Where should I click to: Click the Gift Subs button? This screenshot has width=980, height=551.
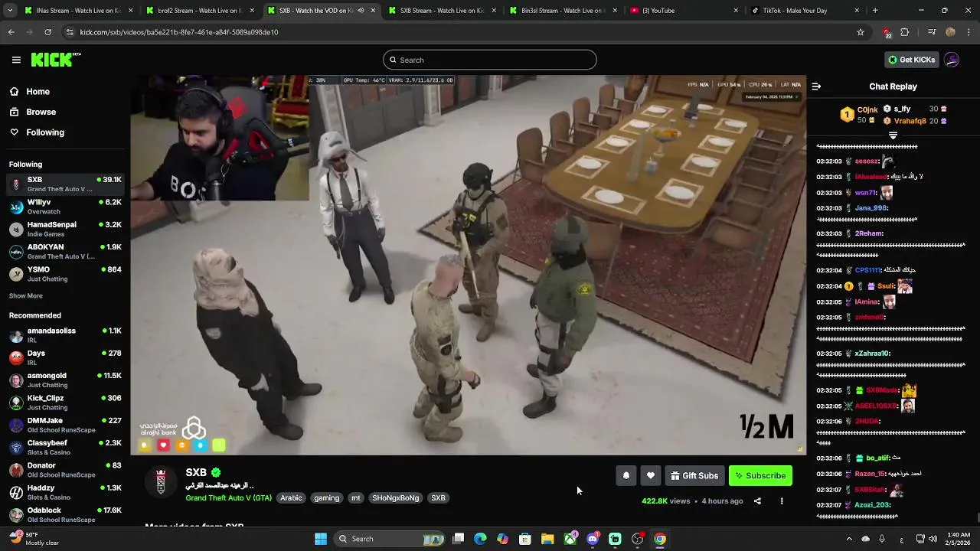[694, 475]
